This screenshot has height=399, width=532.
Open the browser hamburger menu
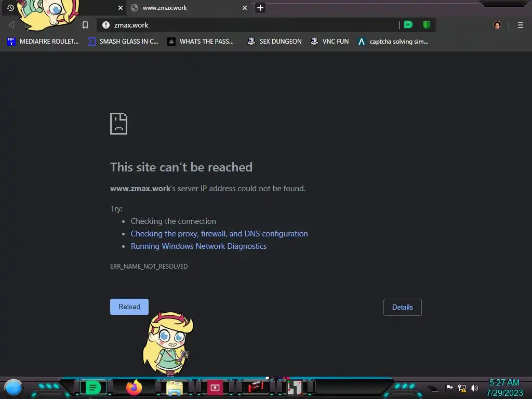click(521, 25)
